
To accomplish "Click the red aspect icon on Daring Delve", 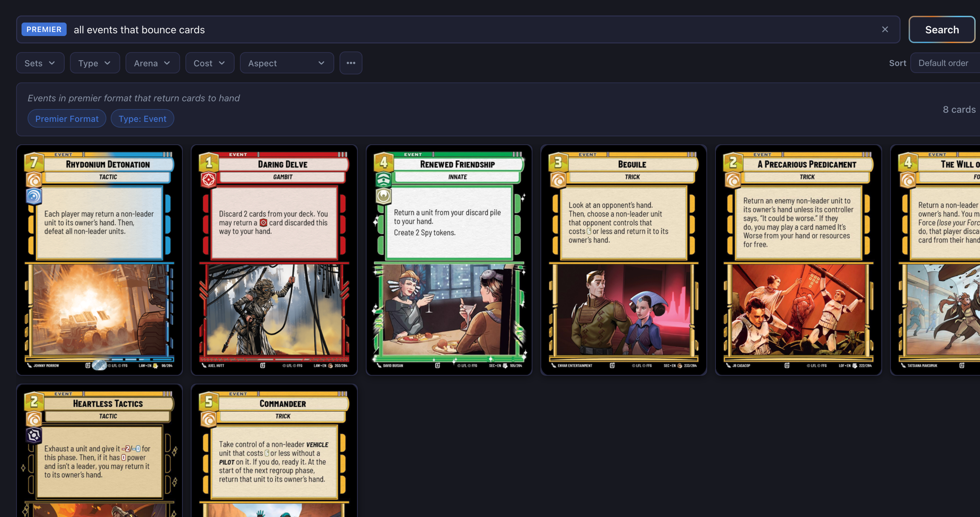I will 208,180.
